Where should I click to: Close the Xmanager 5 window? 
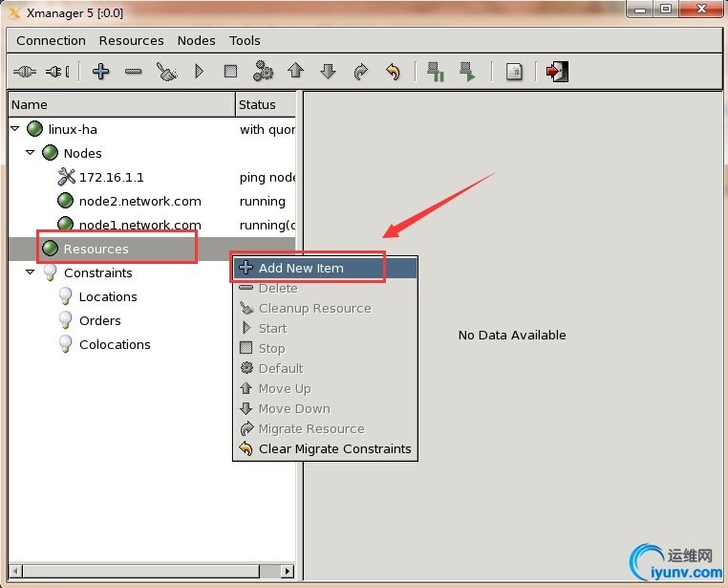tap(701, 9)
